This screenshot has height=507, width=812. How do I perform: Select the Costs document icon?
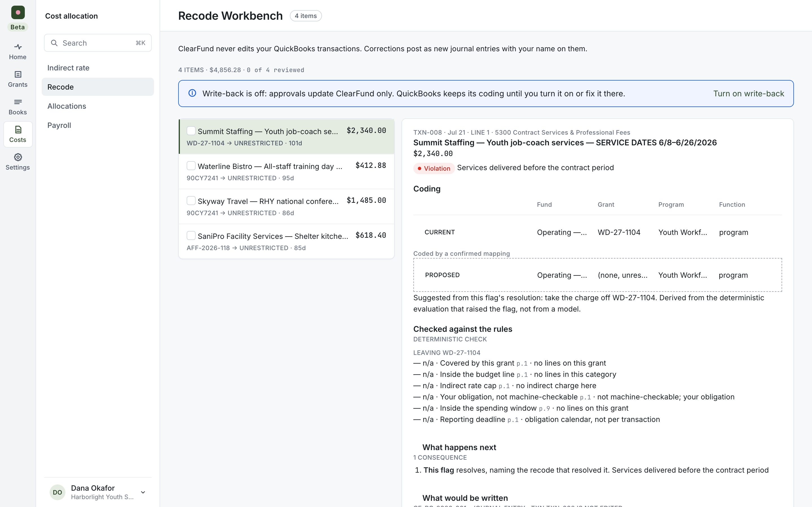(x=18, y=130)
